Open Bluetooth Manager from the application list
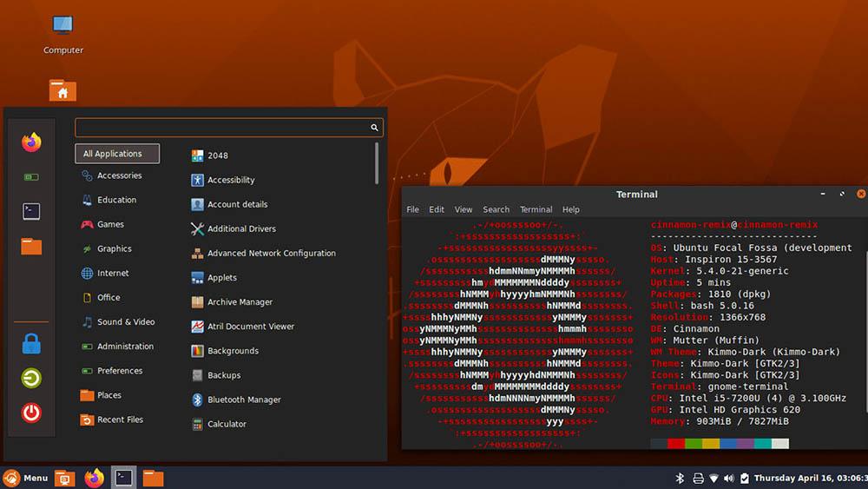868x489 pixels. pyautogui.click(x=243, y=400)
